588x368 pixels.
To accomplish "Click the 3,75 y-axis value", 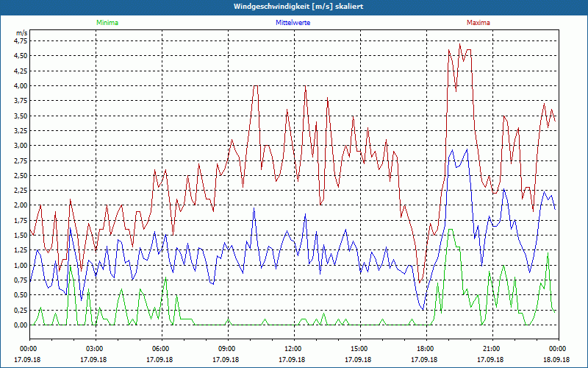I will (21, 101).
